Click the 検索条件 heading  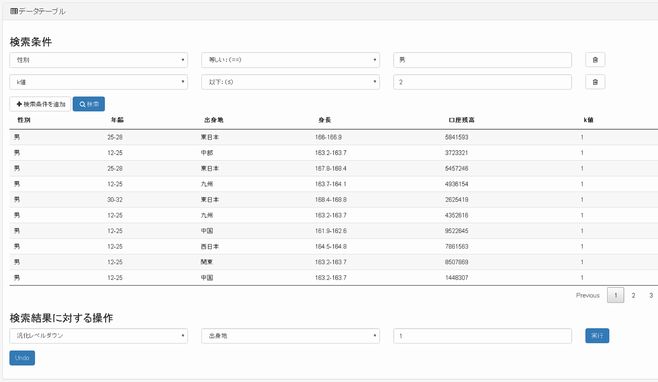click(x=31, y=42)
